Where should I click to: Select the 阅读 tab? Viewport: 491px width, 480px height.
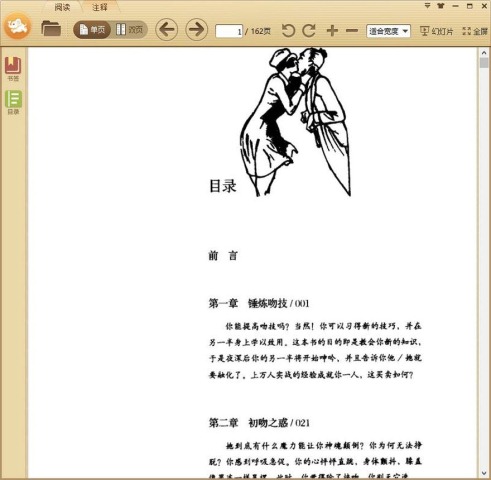[62, 7]
